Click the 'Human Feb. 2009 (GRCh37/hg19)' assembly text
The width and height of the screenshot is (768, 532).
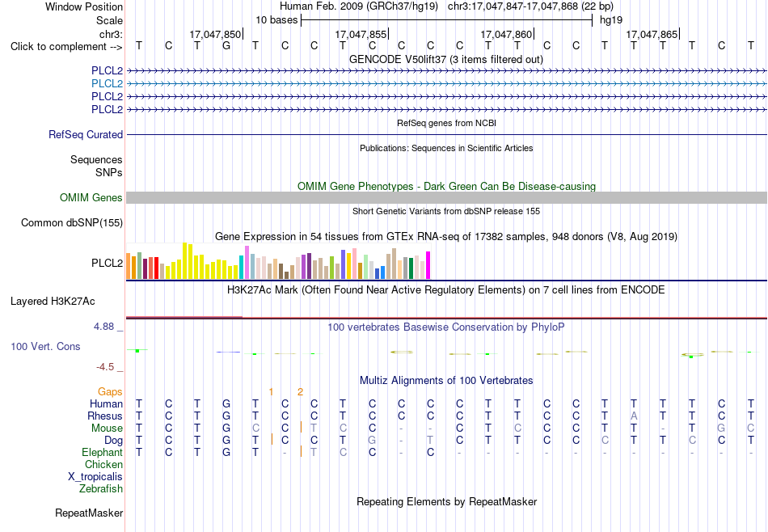click(361, 6)
